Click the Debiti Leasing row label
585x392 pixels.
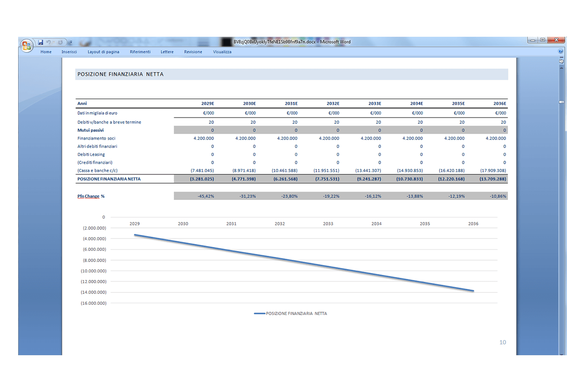[91, 154]
